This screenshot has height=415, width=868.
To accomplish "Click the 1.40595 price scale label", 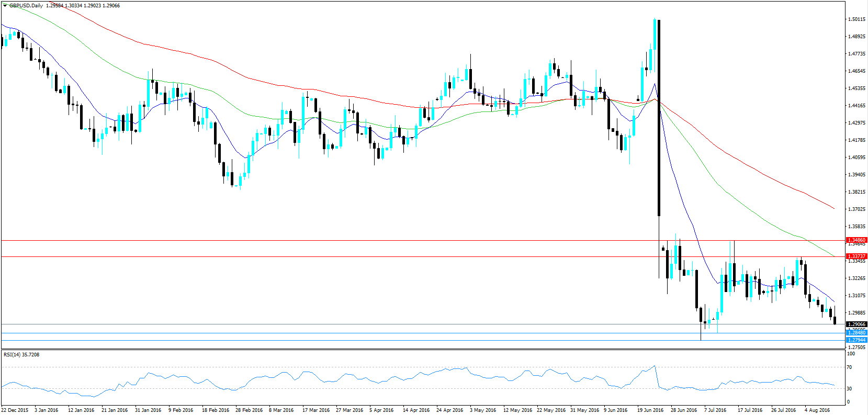I will click(856, 158).
